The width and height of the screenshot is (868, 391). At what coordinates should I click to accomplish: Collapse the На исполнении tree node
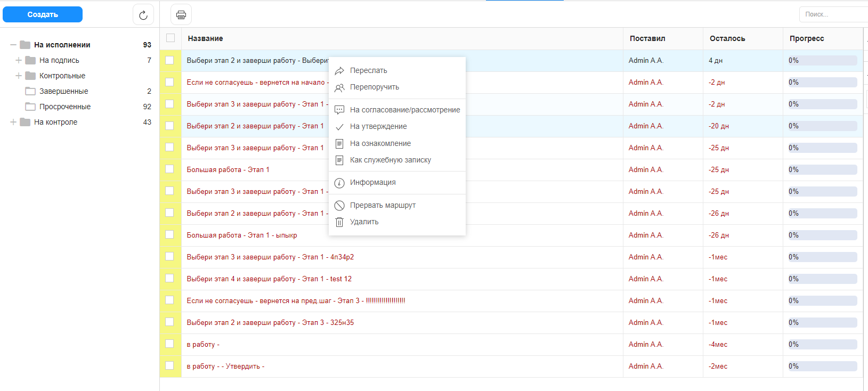click(13, 45)
